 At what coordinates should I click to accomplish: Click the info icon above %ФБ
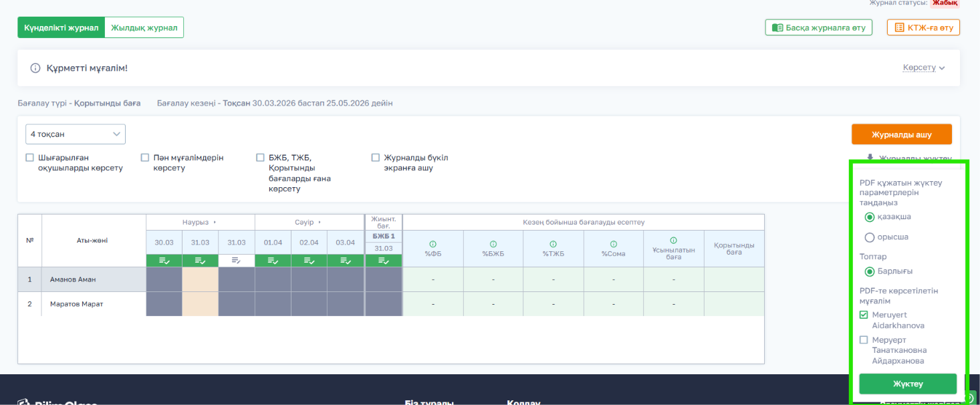pyautogui.click(x=433, y=244)
